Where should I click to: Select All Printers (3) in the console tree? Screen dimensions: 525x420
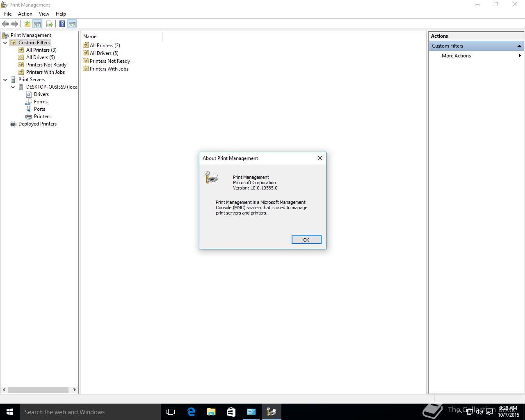click(41, 50)
